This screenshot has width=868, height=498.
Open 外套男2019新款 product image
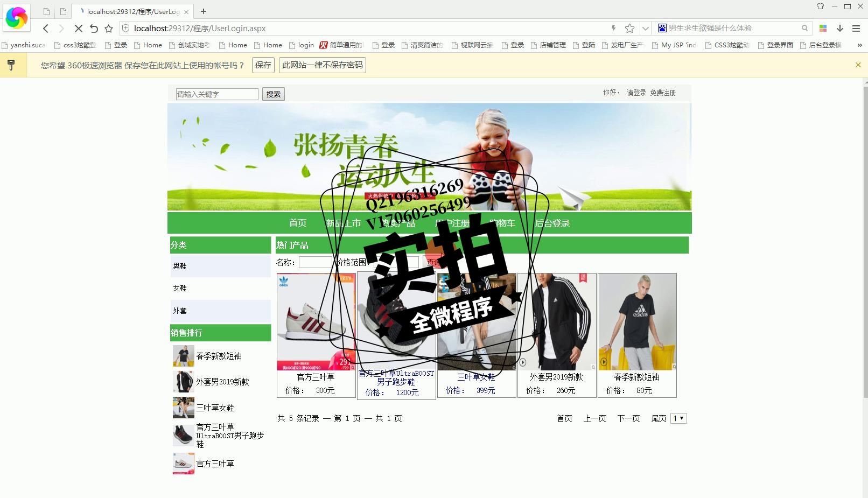click(557, 322)
